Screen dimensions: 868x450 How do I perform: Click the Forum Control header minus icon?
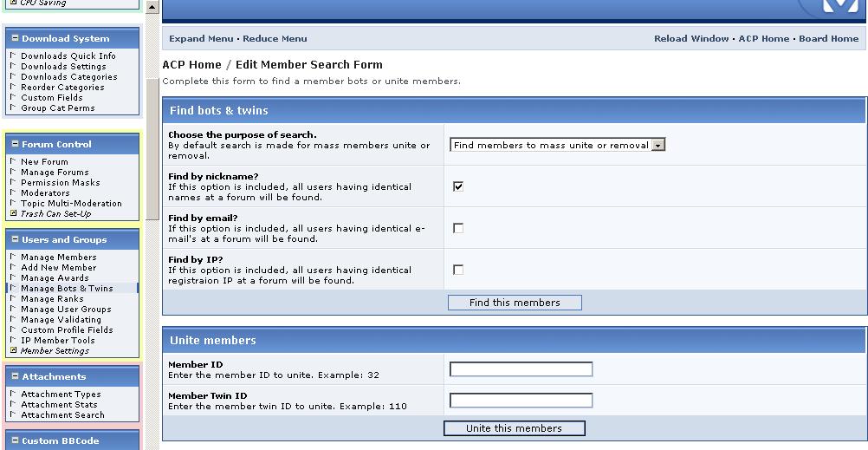pyautogui.click(x=14, y=145)
